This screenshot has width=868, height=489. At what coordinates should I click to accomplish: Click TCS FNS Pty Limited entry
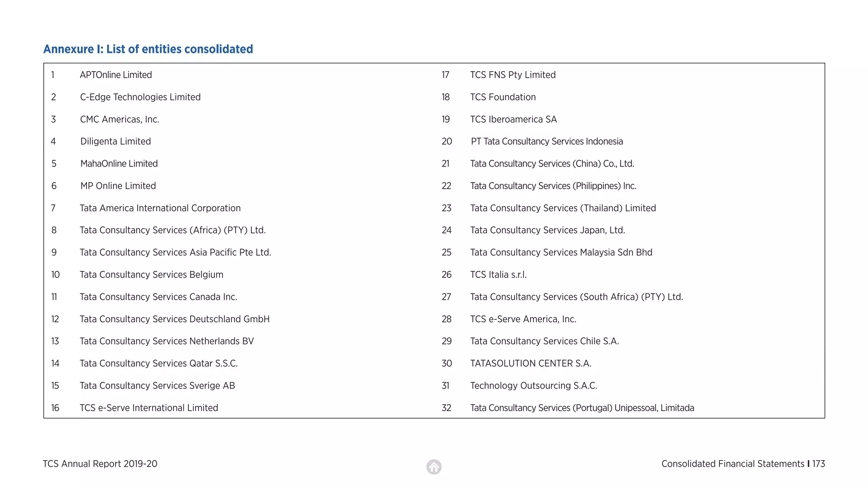(x=513, y=75)
